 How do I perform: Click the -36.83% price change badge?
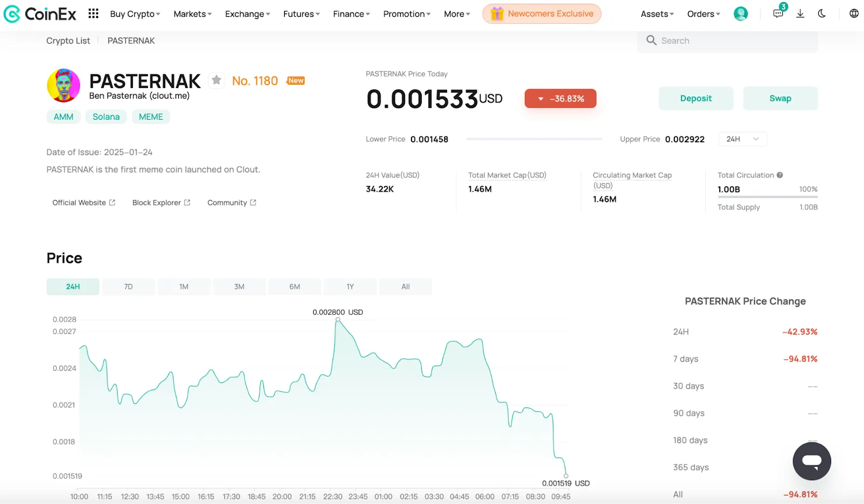[561, 99]
